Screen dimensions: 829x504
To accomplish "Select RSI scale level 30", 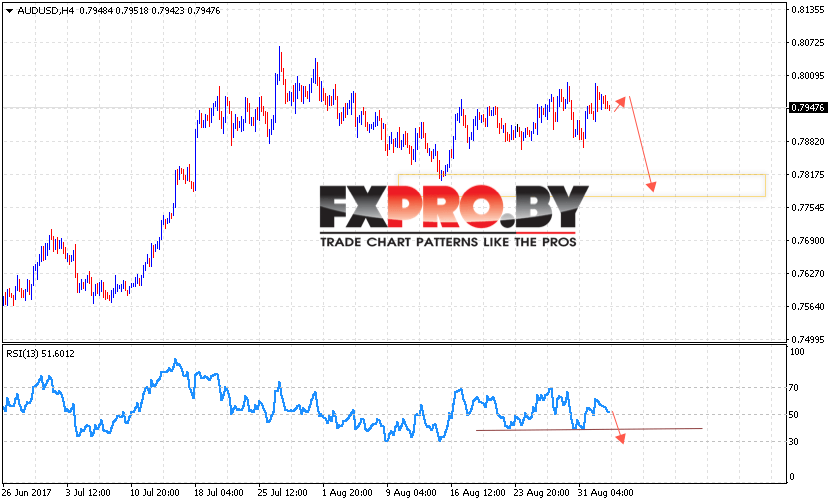I will (x=794, y=442).
